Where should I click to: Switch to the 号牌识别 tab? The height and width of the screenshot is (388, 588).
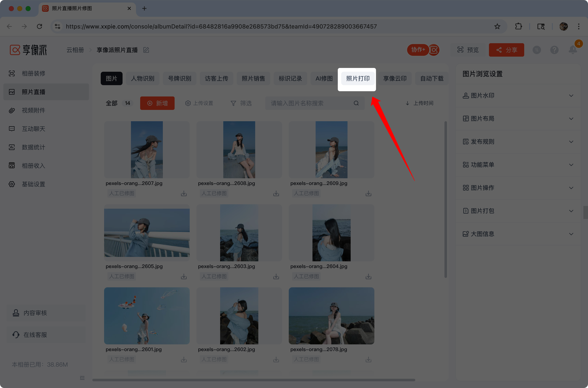[x=179, y=78]
